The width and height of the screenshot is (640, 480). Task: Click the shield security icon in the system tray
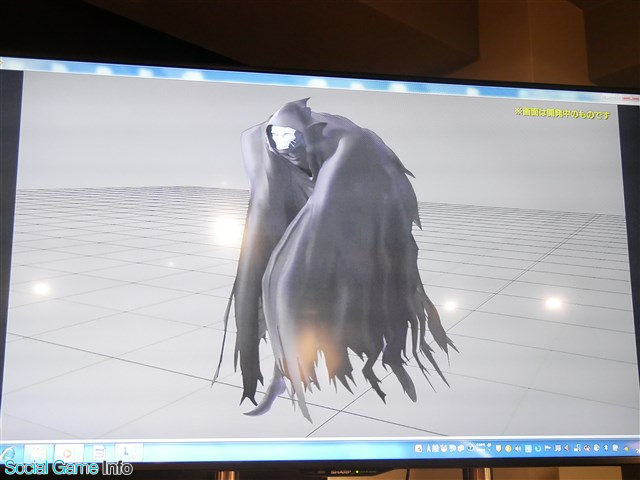click(x=498, y=449)
